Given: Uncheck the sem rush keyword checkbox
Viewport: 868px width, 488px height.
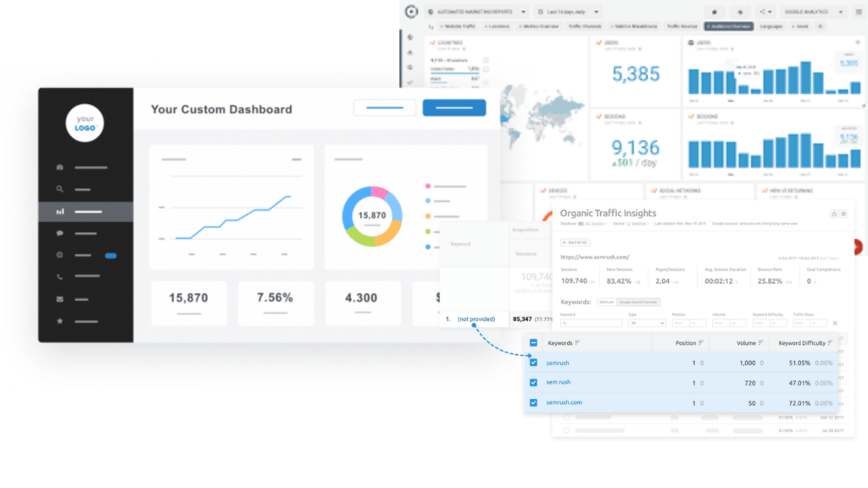Looking at the screenshot, I should coord(533,382).
